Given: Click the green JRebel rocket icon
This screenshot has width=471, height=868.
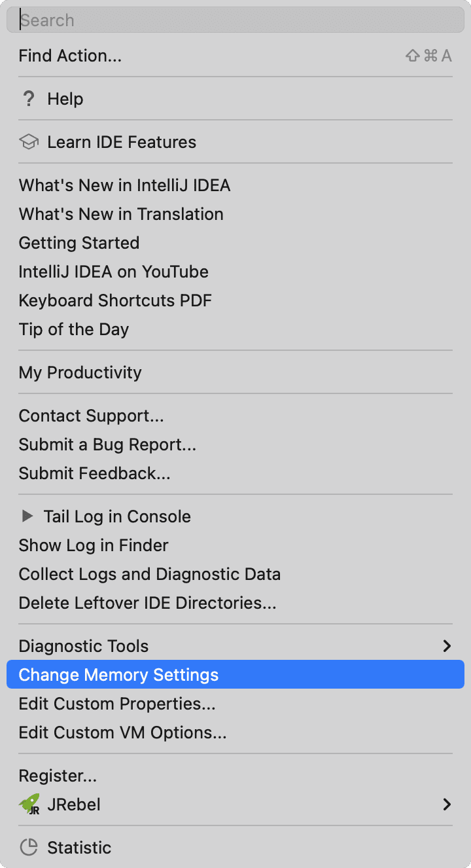Looking at the screenshot, I should [29, 805].
